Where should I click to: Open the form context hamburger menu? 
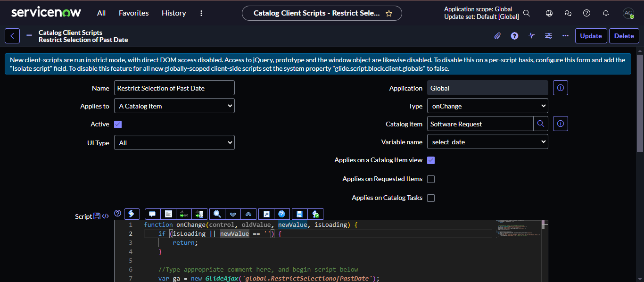point(29,36)
